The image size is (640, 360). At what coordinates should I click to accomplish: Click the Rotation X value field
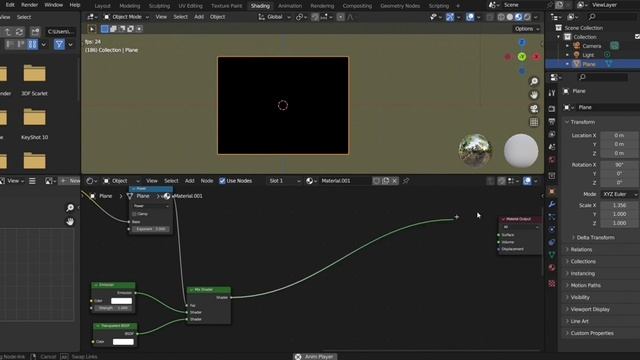click(x=619, y=165)
